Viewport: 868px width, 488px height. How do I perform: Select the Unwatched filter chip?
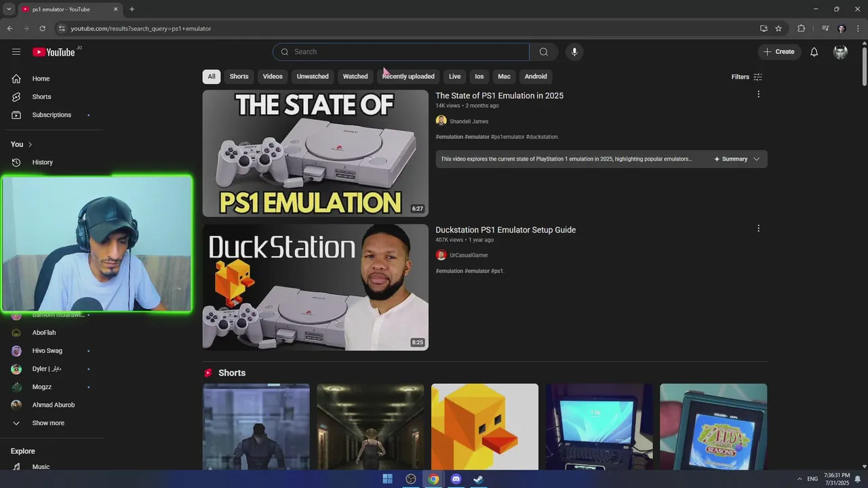coord(313,77)
